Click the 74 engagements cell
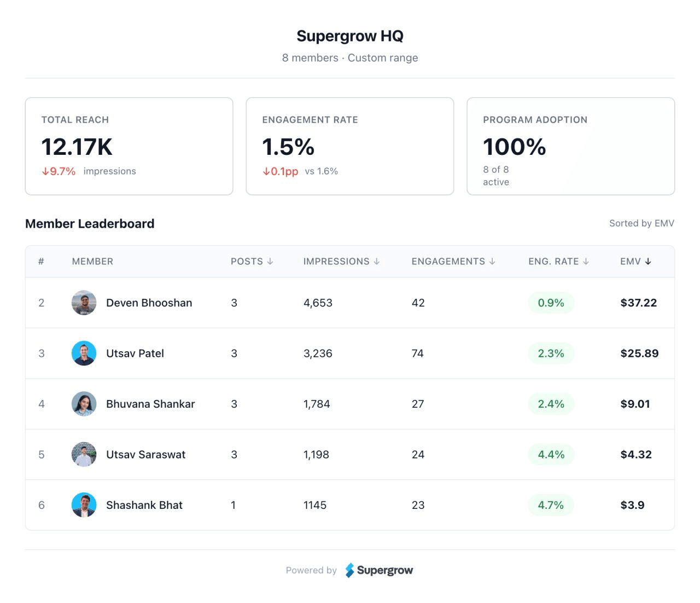The image size is (700, 603). [x=418, y=353]
